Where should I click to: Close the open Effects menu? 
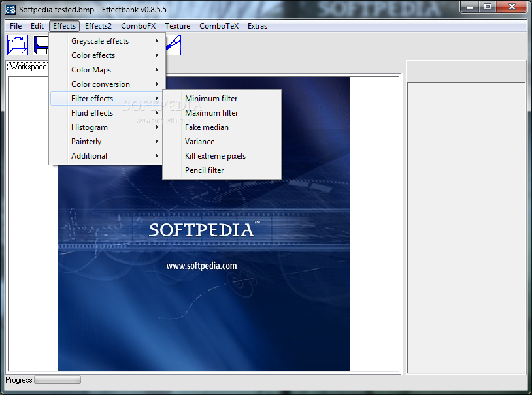[x=64, y=26]
